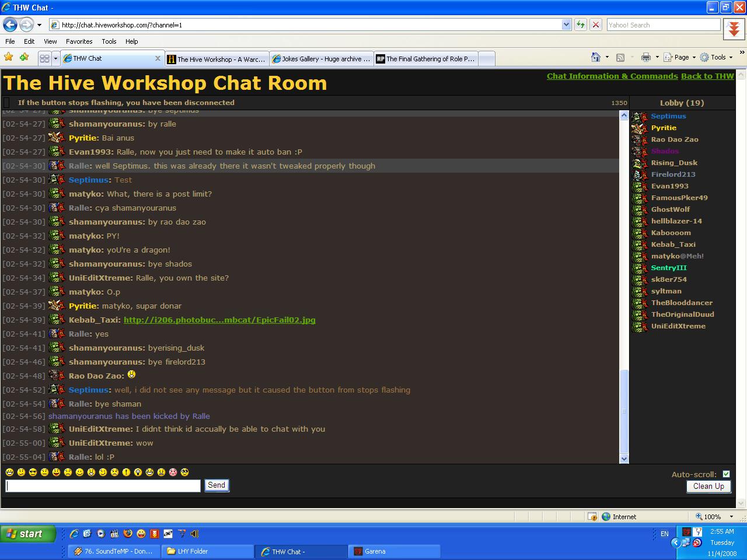Select user SentryIII in the lobby list

click(x=669, y=268)
